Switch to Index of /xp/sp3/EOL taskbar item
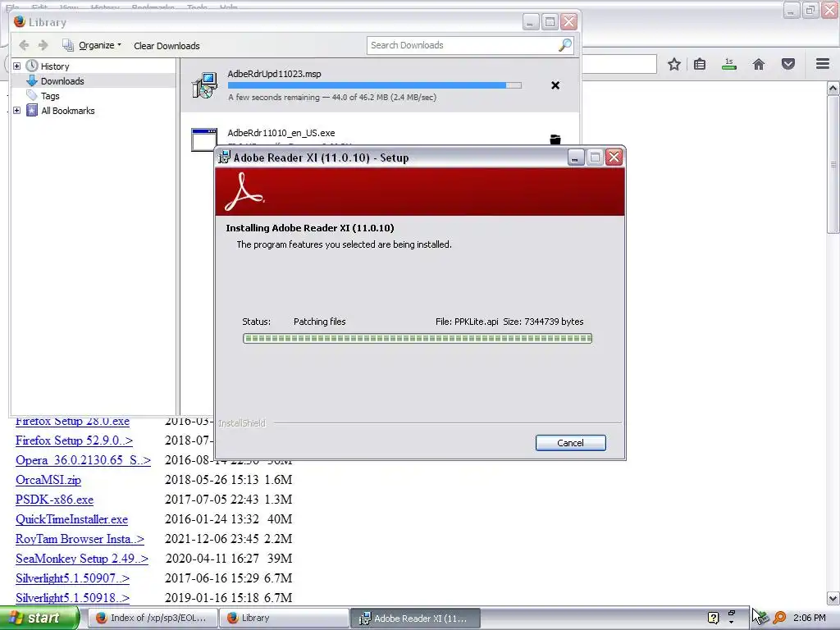Screen dimensions: 840x630 pos(152,619)
